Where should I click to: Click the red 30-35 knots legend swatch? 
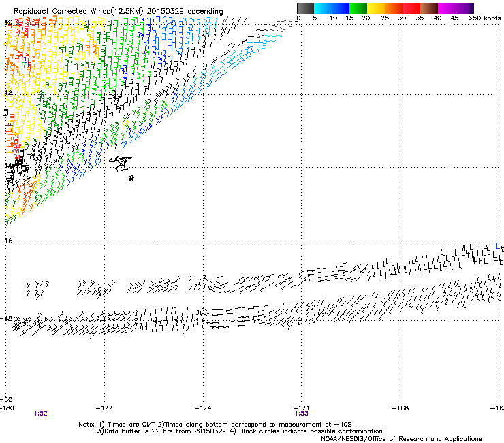[411, 8]
